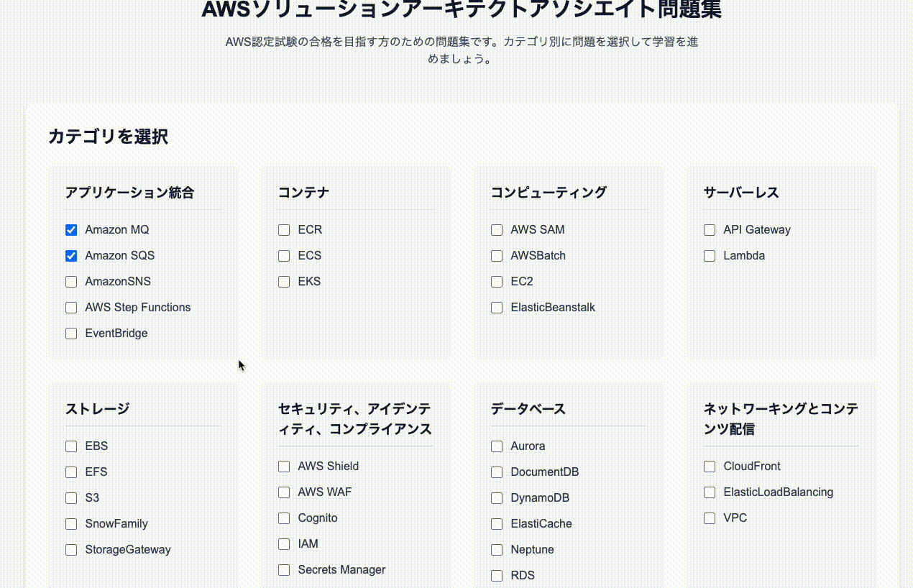The height and width of the screenshot is (588, 913).
Task: Check the ECS option
Action: [284, 256]
